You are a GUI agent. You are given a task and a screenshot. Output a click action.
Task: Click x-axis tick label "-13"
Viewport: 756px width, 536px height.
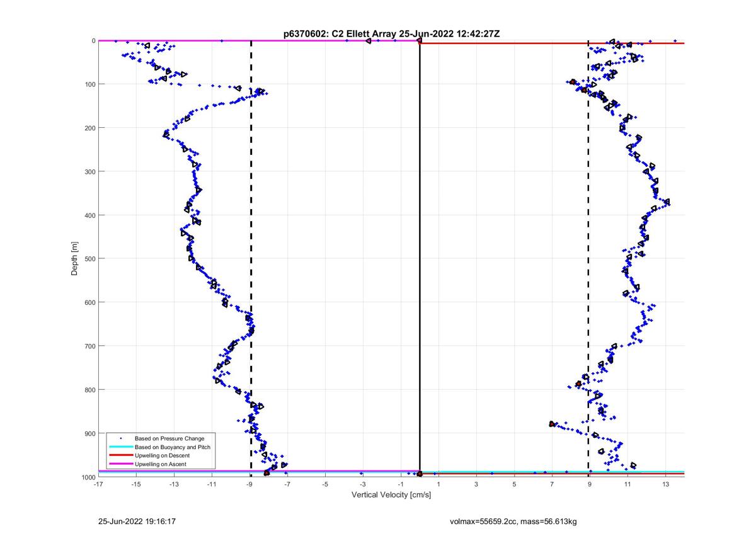(174, 484)
